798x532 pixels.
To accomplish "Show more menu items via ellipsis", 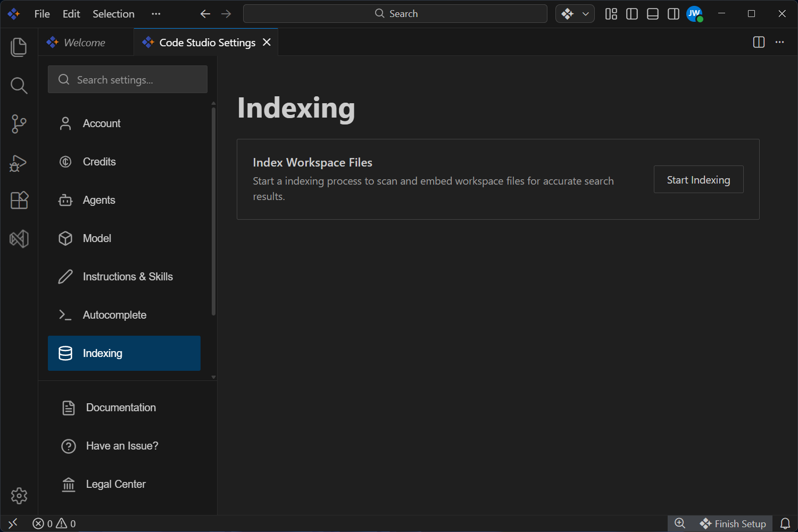I will click(x=156, y=14).
